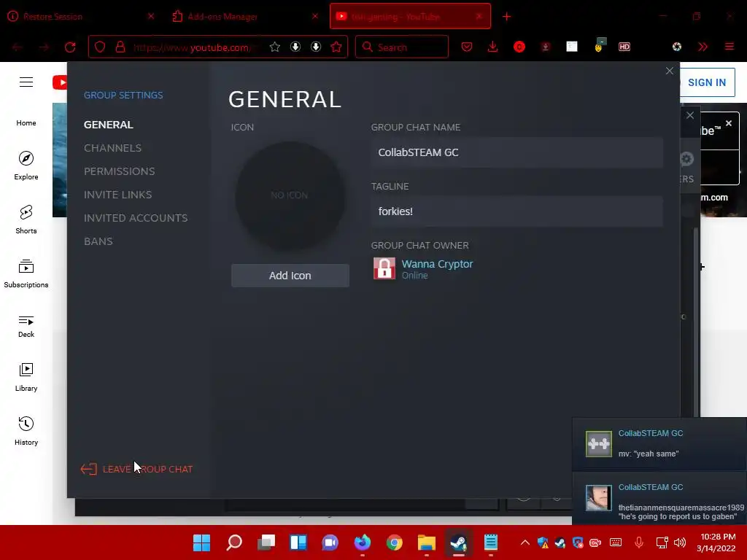The width and height of the screenshot is (747, 560).
Task: Open the Chat app on taskbar
Action: point(330,542)
